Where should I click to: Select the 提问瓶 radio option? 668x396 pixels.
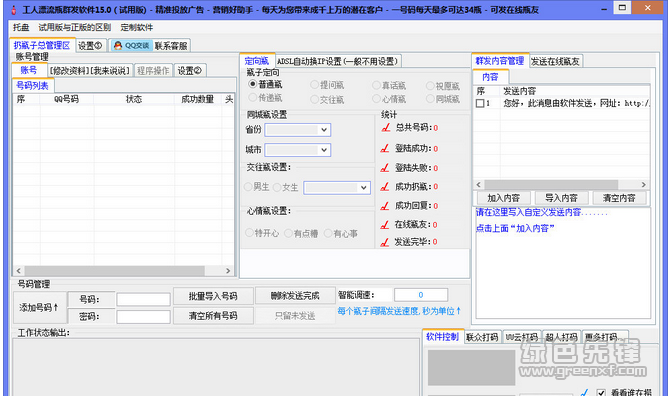[314, 85]
